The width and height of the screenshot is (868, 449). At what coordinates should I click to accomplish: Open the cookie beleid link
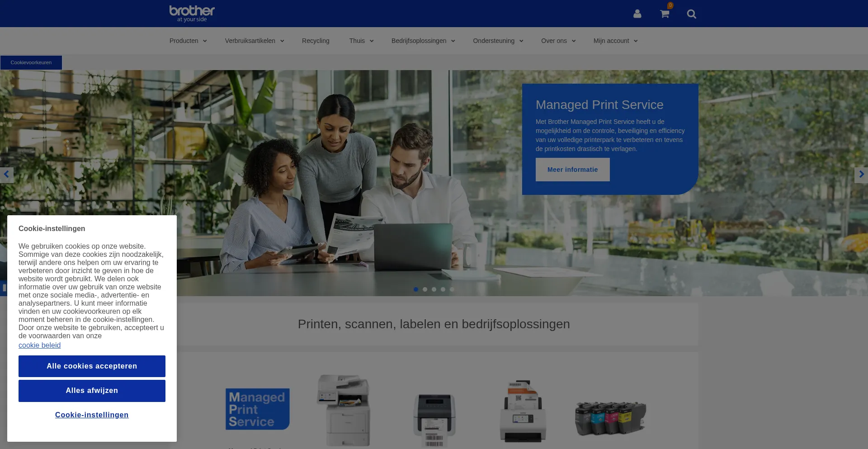tap(39, 345)
